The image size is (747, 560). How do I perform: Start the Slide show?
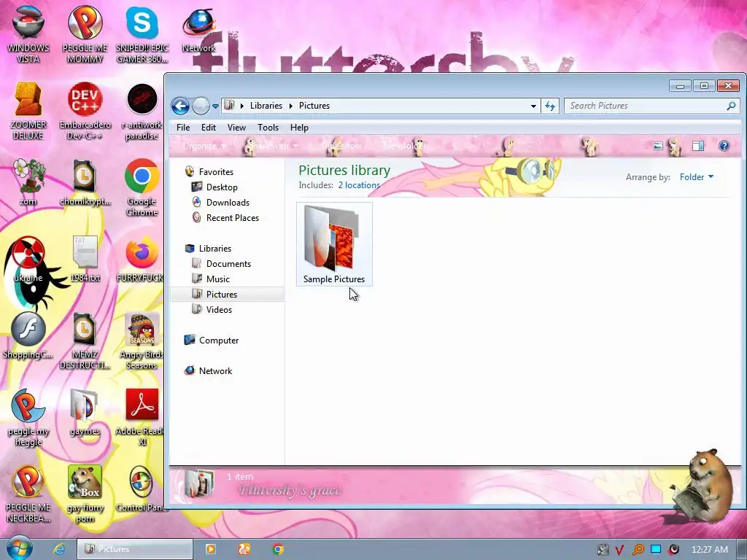[x=341, y=146]
